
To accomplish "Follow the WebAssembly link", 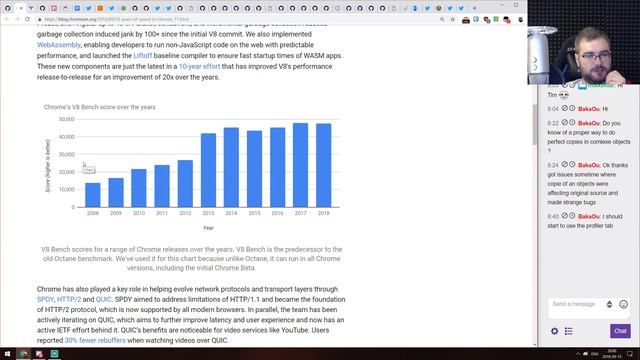I will tap(59, 45).
